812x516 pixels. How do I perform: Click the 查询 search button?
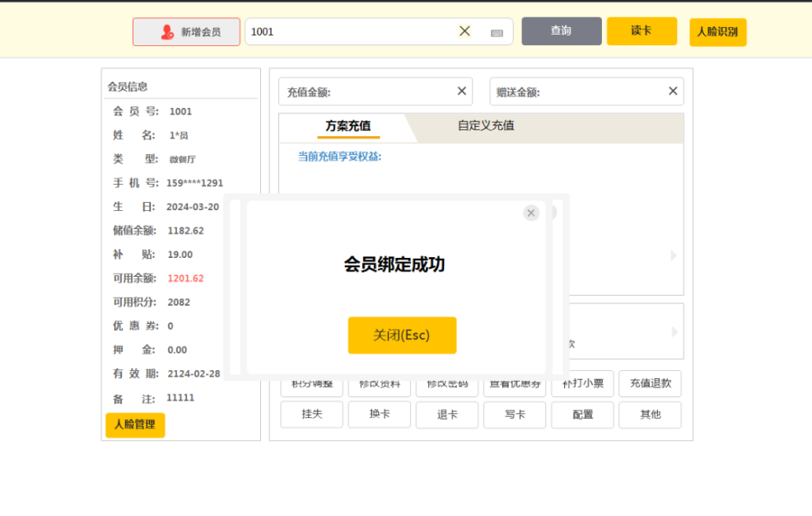[561, 31]
